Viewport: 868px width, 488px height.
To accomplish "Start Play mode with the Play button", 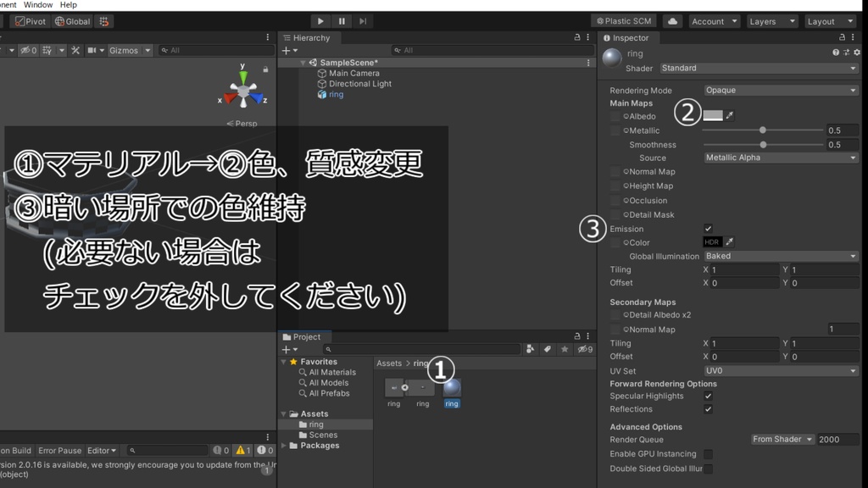I will tap(320, 21).
